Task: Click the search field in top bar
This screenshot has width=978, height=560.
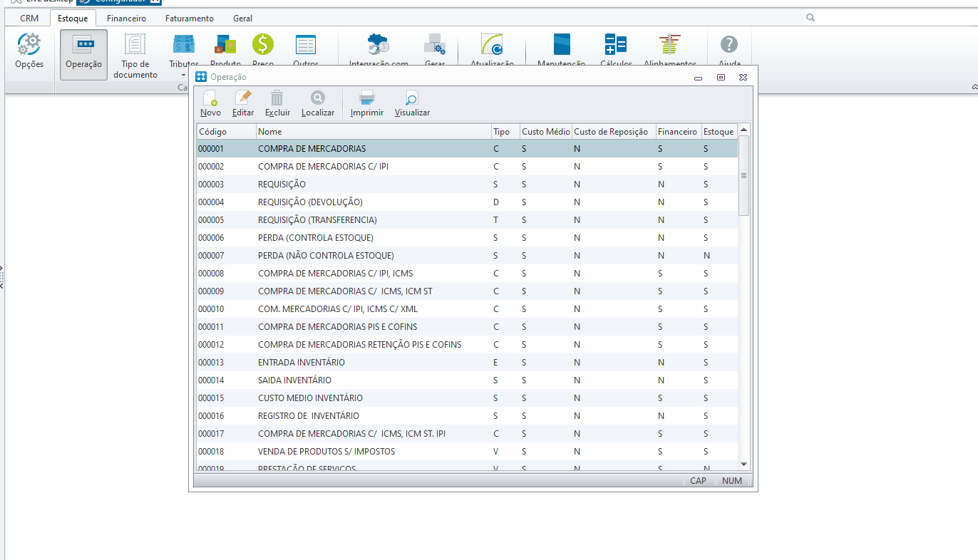Action: (x=891, y=18)
